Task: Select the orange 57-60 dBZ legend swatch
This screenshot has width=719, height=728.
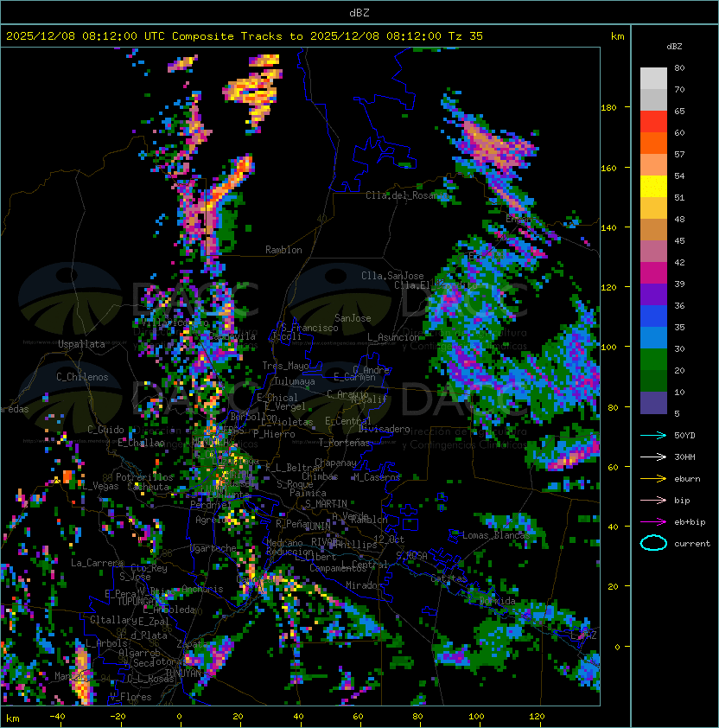Action: point(653,144)
